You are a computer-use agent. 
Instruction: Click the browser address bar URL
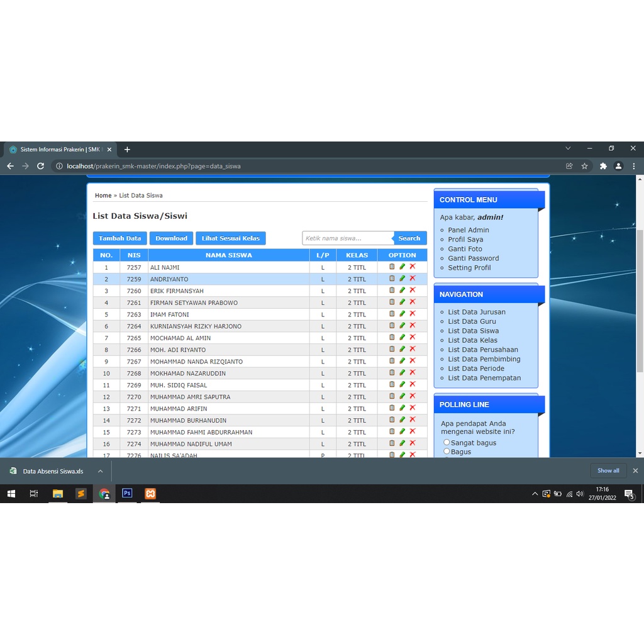153,166
